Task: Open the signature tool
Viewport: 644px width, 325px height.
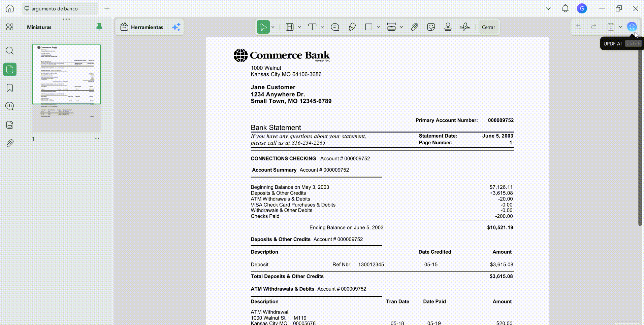Action: pos(465,27)
